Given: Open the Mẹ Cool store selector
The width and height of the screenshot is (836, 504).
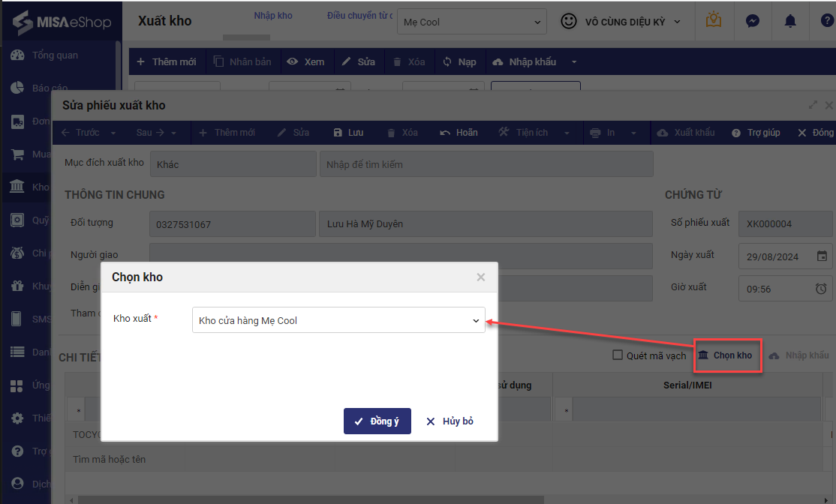Looking at the screenshot, I should 472,22.
